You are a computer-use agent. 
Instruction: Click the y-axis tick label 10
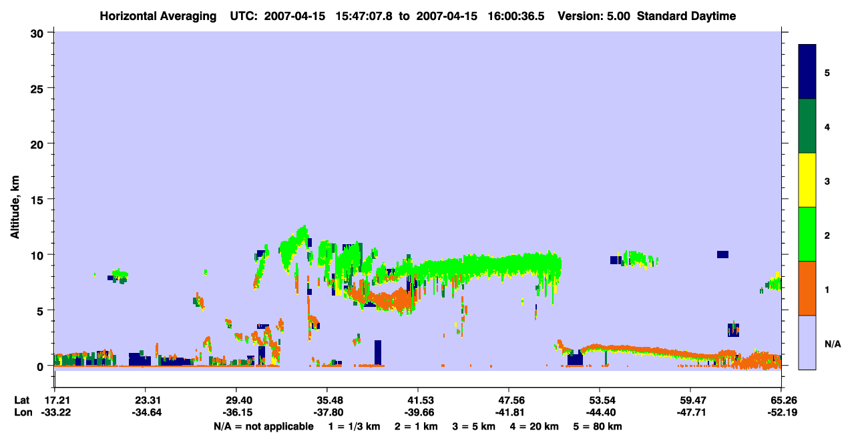(39, 255)
